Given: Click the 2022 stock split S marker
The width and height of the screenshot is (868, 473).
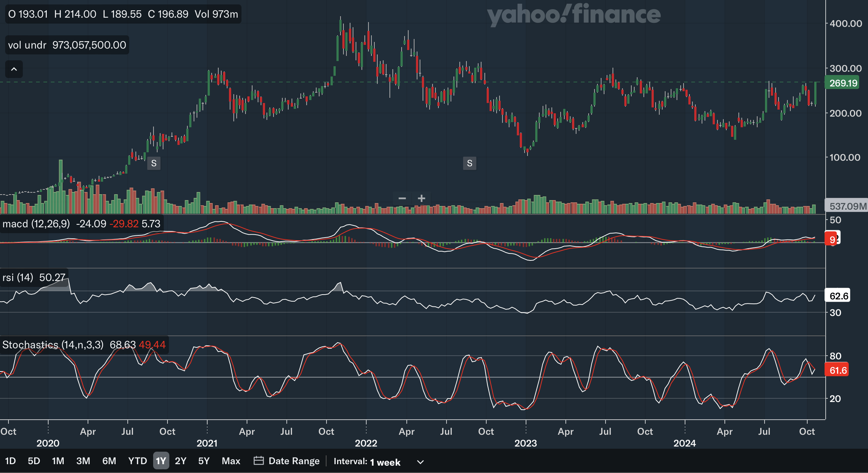Looking at the screenshot, I should 469,163.
